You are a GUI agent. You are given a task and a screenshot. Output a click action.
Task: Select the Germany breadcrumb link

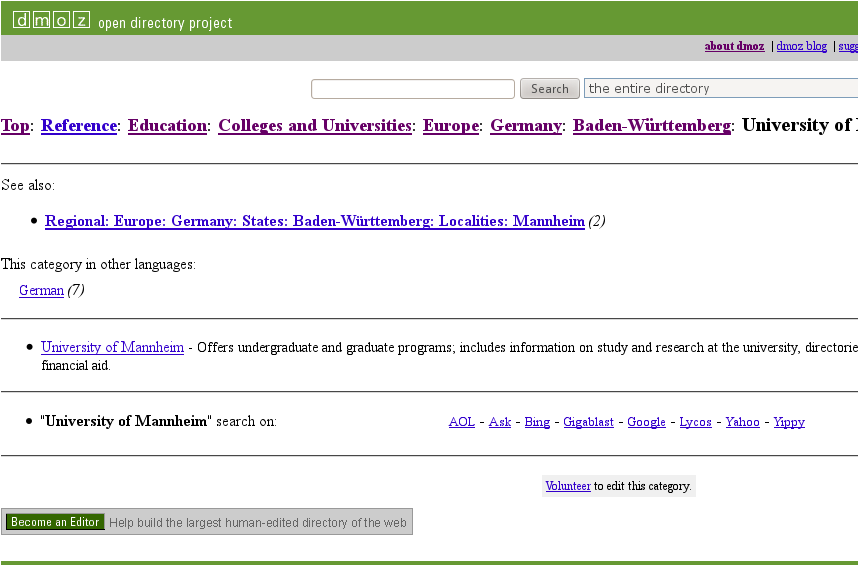(526, 126)
